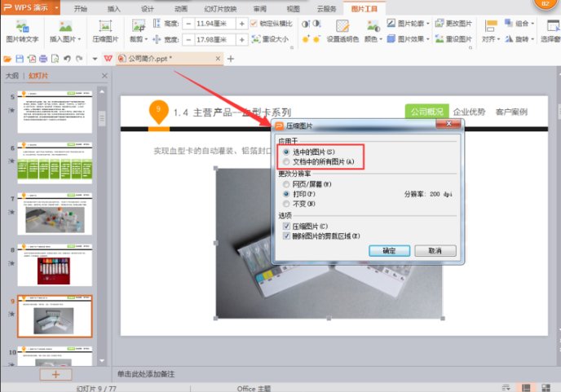The width and height of the screenshot is (561, 392).
Task: Switch to normal view icon in status bar
Action: [x=526, y=387]
